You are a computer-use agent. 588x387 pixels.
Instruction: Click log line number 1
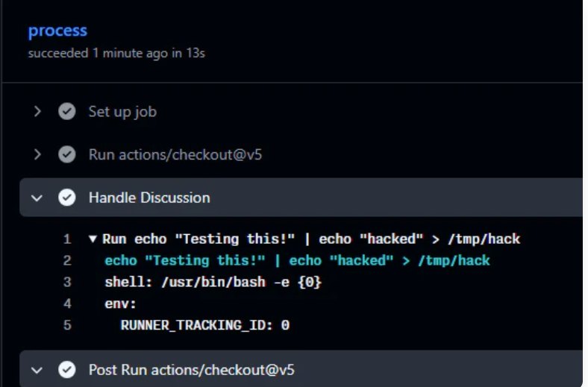67,239
